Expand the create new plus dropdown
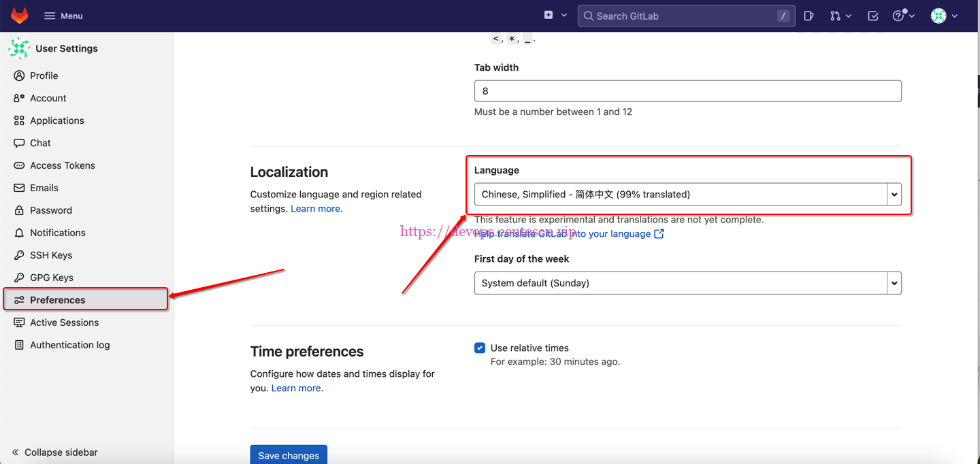The width and height of the screenshot is (980, 464). 555,16
